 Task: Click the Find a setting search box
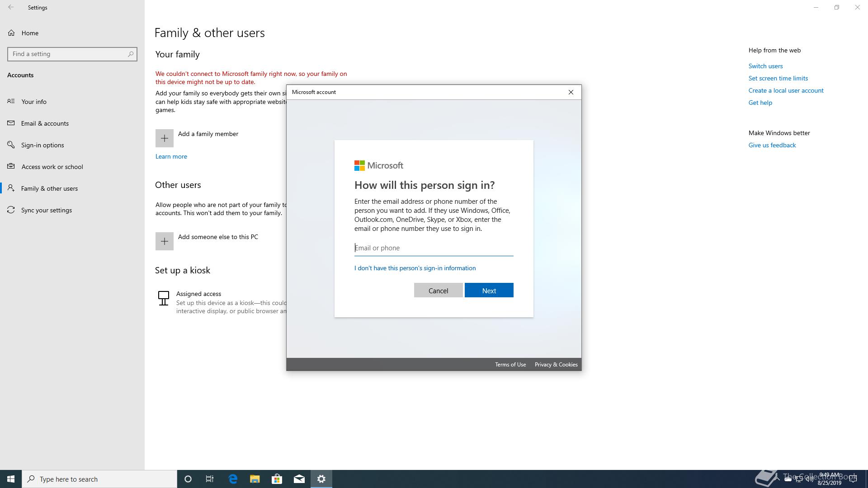[69, 54]
